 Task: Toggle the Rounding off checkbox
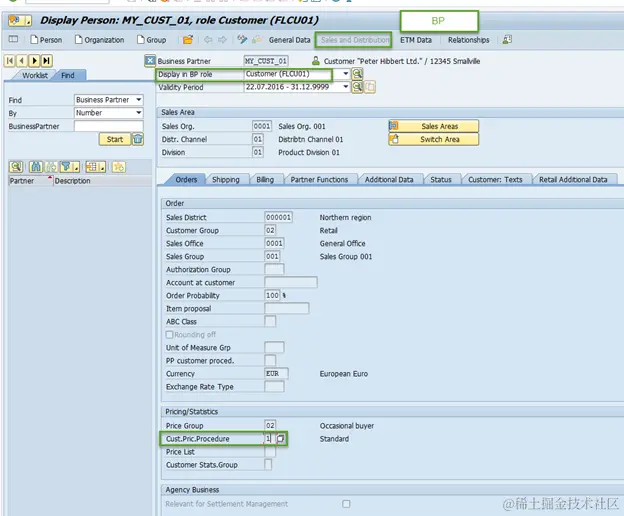pos(170,335)
